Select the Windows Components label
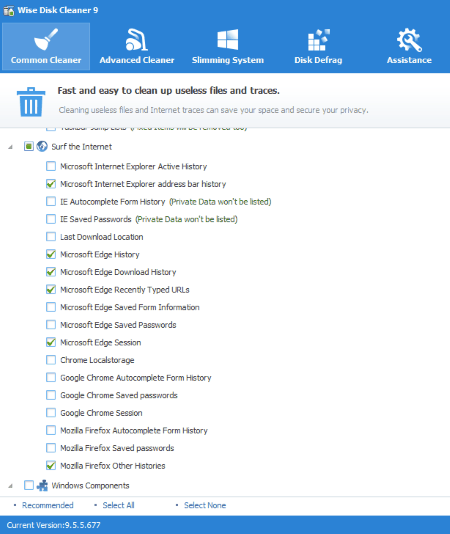450x534 pixels. click(90, 485)
